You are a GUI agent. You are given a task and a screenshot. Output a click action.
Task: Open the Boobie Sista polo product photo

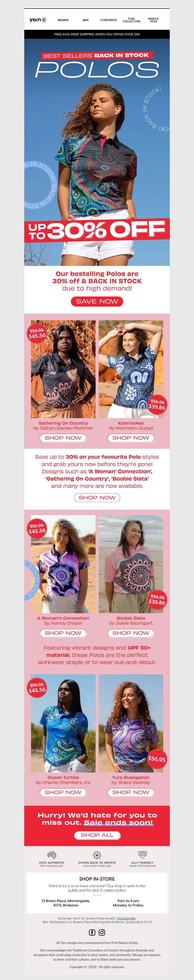[x=131, y=564]
